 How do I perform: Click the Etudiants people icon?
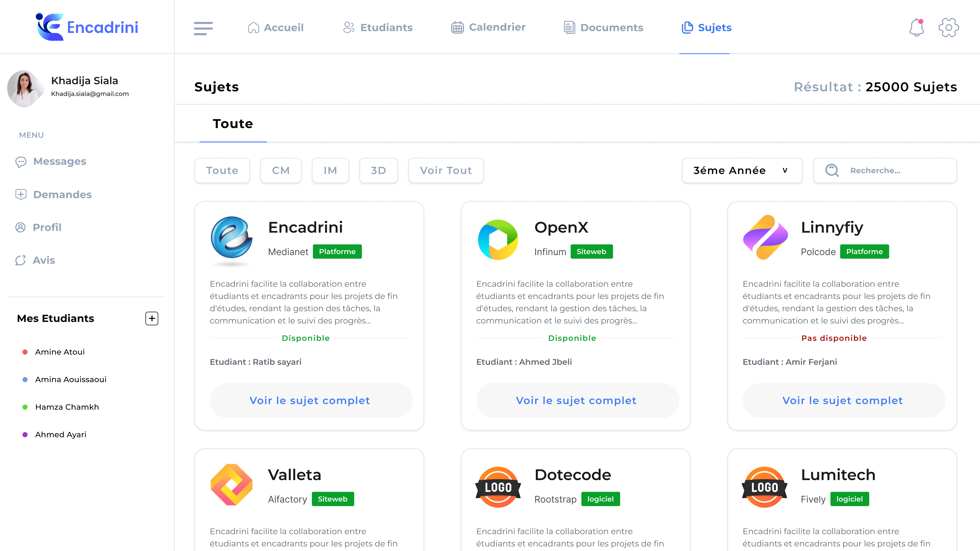348,27
